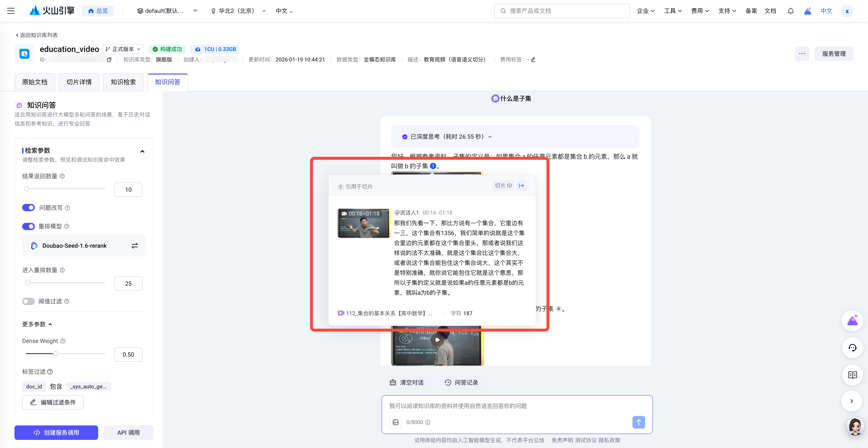Image resolution: width=868 pixels, height=448 pixels.
Task: Click the Dense Weight slider handle
Action: click(x=56, y=353)
